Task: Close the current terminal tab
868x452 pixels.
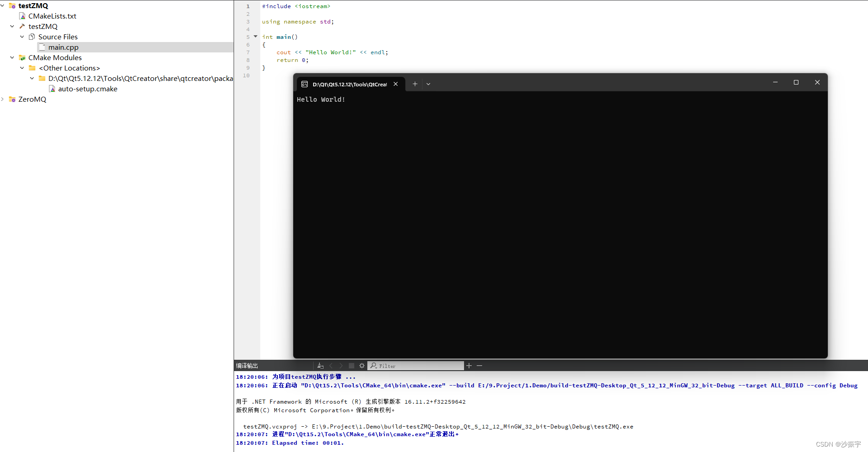Action: (x=396, y=84)
